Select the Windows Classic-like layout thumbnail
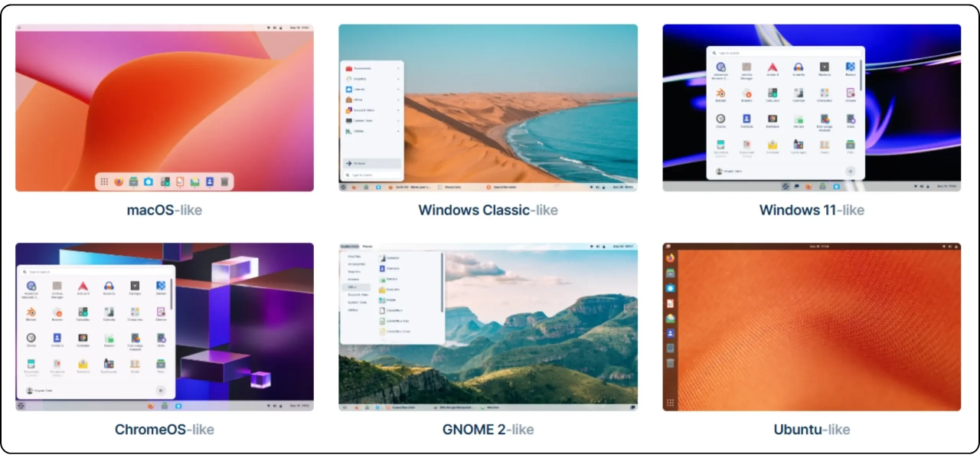Viewport: 980px width, 458px height. [488, 108]
